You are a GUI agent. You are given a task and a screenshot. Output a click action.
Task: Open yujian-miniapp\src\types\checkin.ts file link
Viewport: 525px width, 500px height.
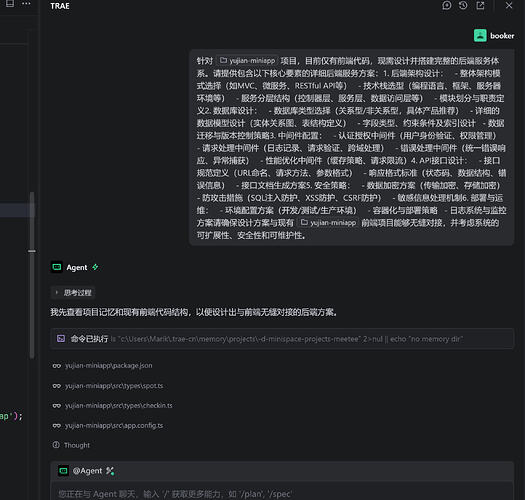click(x=119, y=406)
